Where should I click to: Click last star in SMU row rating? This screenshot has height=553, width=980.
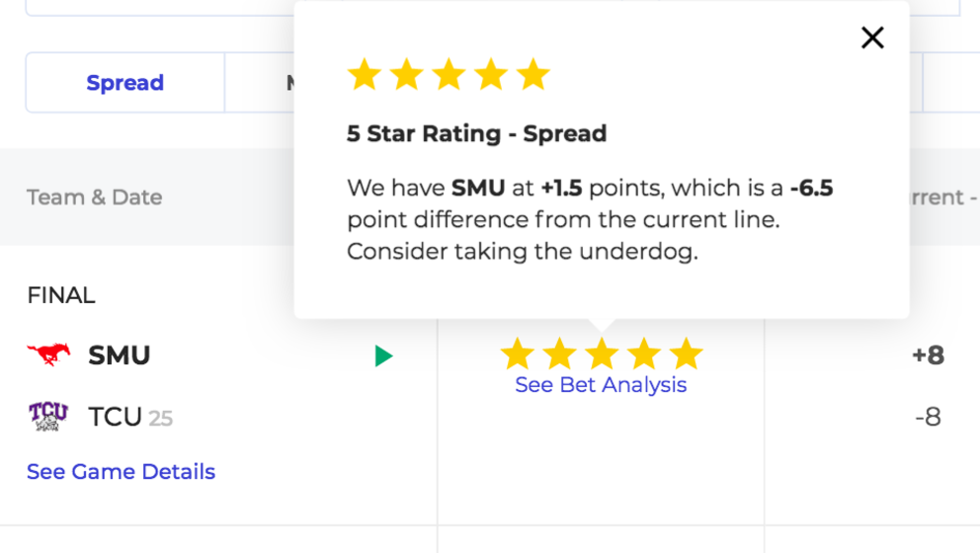tap(687, 354)
